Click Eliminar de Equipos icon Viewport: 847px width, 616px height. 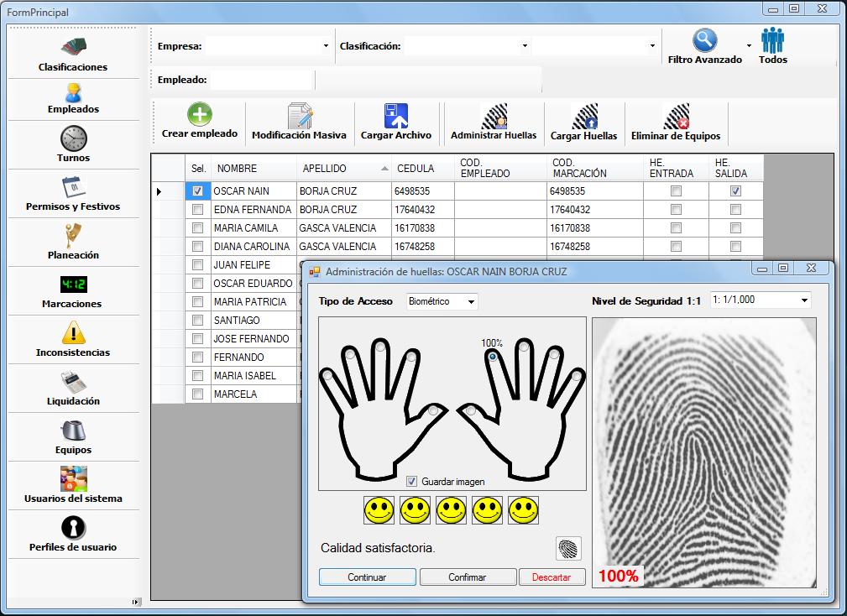tap(675, 117)
